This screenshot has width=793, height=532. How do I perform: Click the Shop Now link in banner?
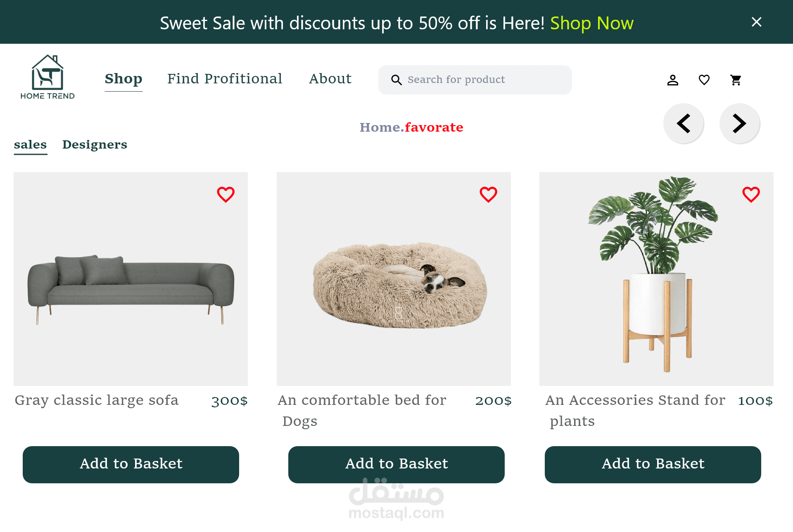click(x=591, y=23)
